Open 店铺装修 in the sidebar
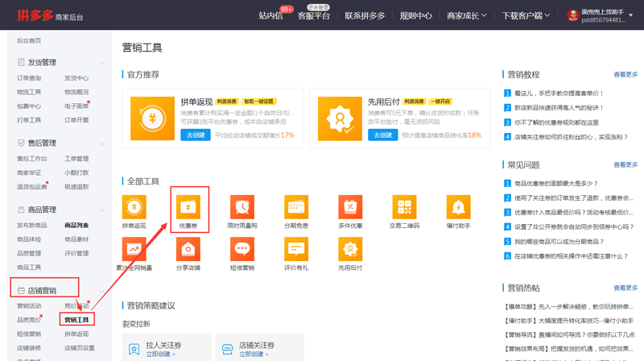Image resolution: width=644 pixels, height=361 pixels. pyautogui.click(x=29, y=348)
